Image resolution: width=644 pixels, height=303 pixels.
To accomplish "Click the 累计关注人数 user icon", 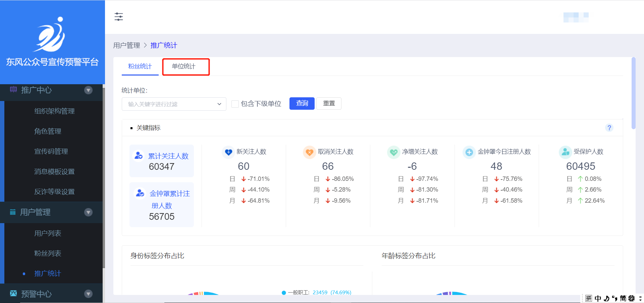I will (139, 156).
